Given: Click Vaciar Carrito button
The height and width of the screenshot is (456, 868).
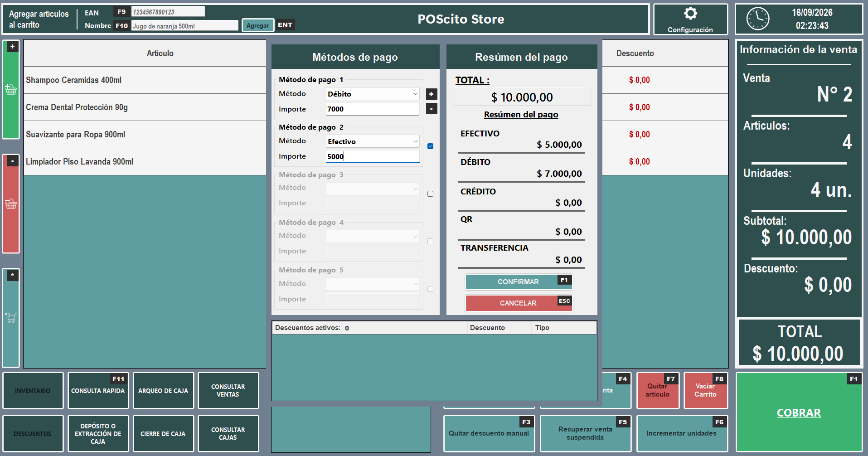Looking at the screenshot, I should 706,391.
